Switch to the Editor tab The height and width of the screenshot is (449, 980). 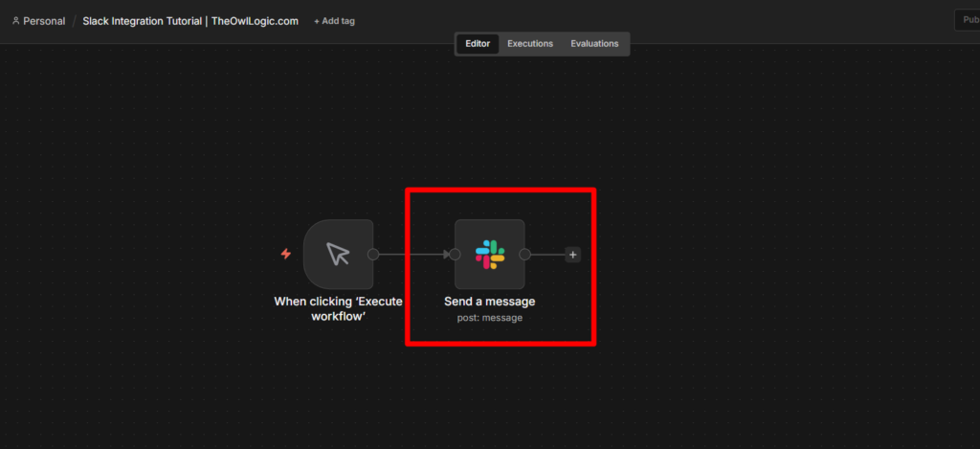click(x=478, y=44)
